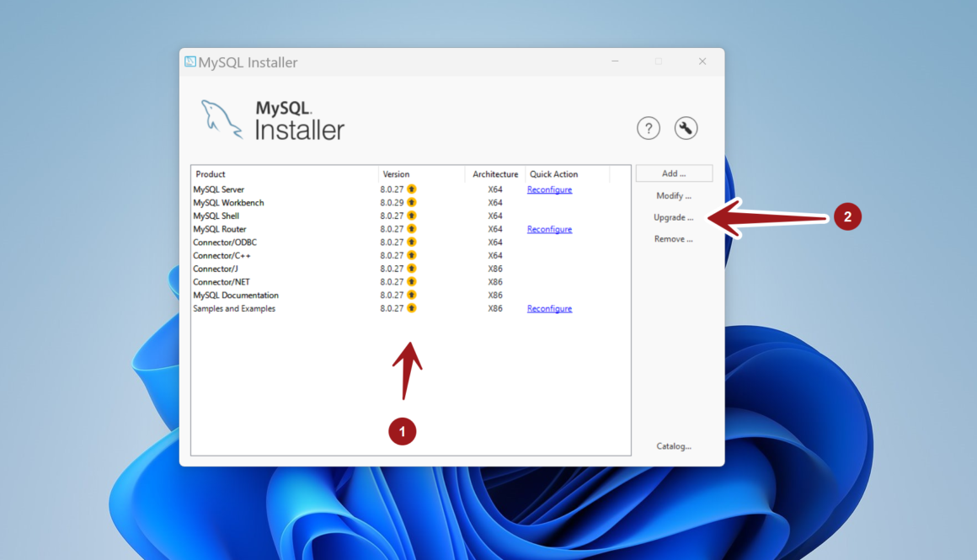Click the upgrade badge next to MySQL Shell
Screen dimensions: 977x560
click(x=410, y=216)
